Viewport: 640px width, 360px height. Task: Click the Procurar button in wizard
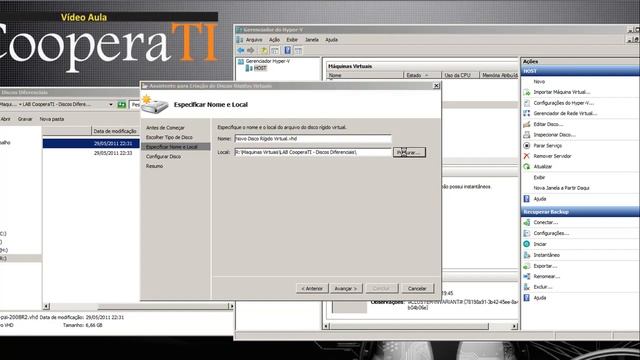coord(409,152)
